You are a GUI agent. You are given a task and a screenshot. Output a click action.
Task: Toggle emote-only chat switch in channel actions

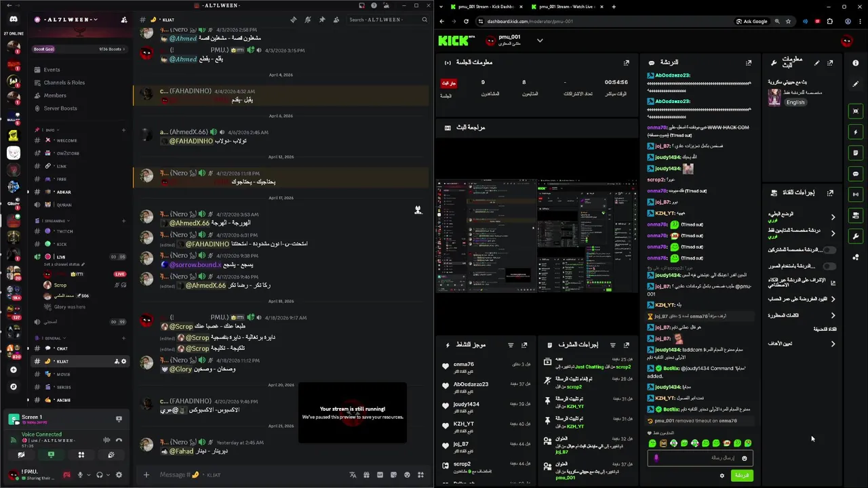tap(829, 266)
